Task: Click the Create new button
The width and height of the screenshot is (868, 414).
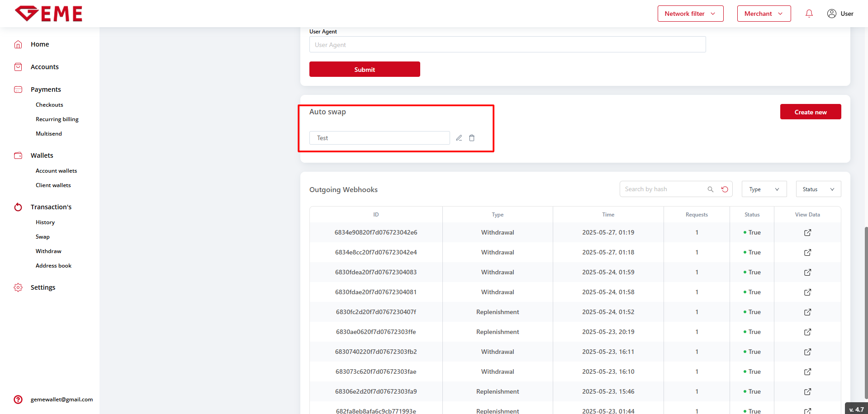Action: pyautogui.click(x=810, y=112)
